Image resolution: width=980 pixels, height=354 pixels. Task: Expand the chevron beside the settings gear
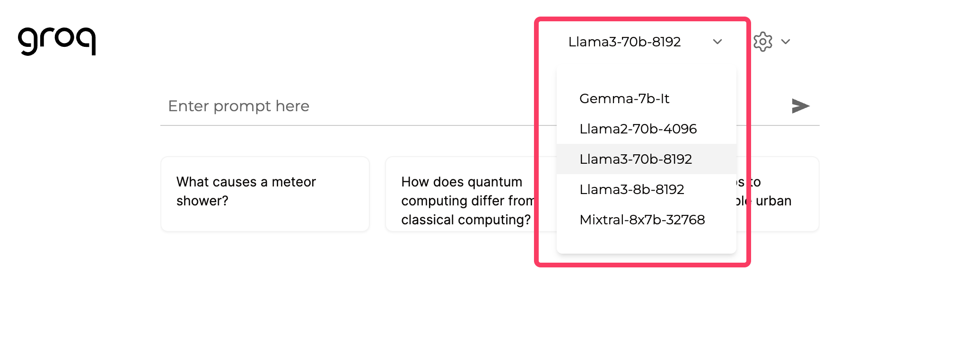786,42
